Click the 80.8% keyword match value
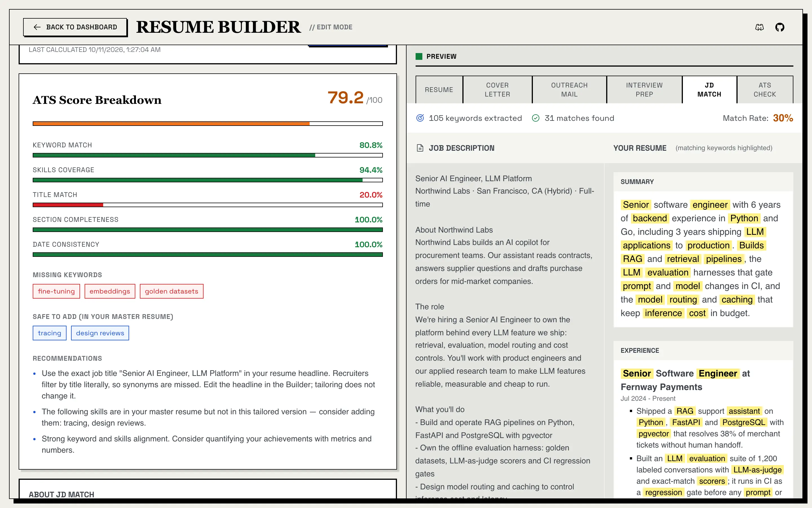Screen dimensions: 812x508 coord(371,145)
